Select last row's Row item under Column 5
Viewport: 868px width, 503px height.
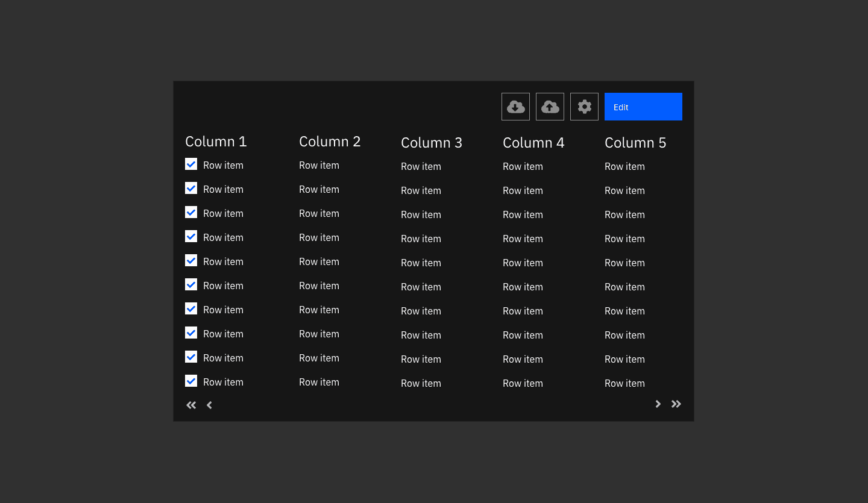coord(624,383)
